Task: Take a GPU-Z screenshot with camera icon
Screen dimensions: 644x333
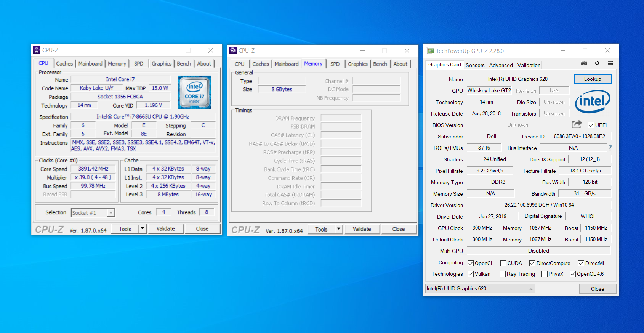Action: click(584, 63)
